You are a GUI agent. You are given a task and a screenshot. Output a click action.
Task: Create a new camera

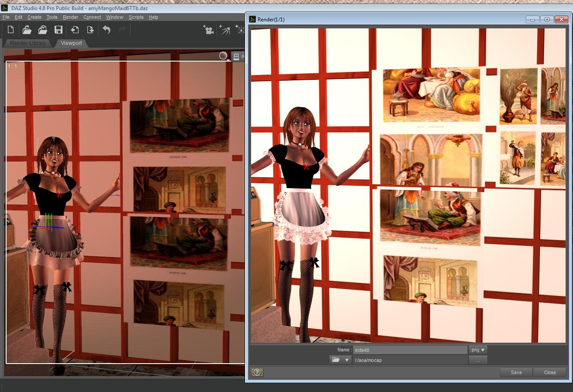(208, 30)
